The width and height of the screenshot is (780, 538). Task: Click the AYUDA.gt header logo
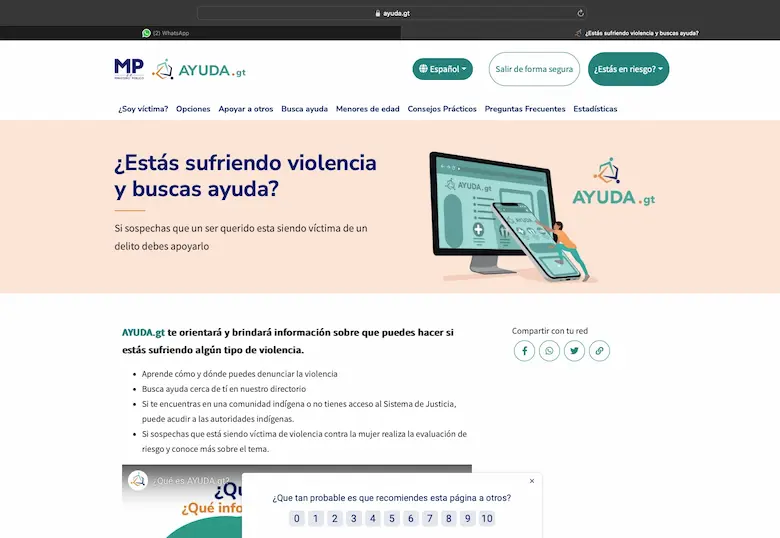point(199,70)
